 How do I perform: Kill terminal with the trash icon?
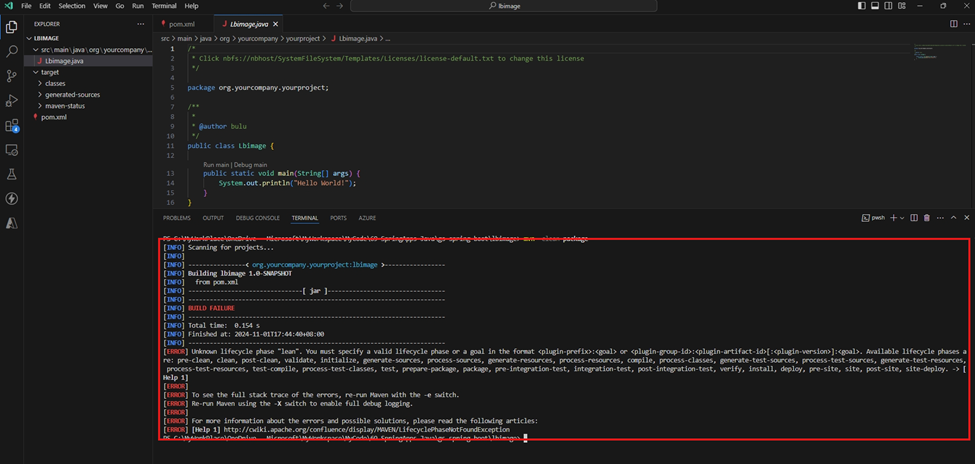(927, 218)
